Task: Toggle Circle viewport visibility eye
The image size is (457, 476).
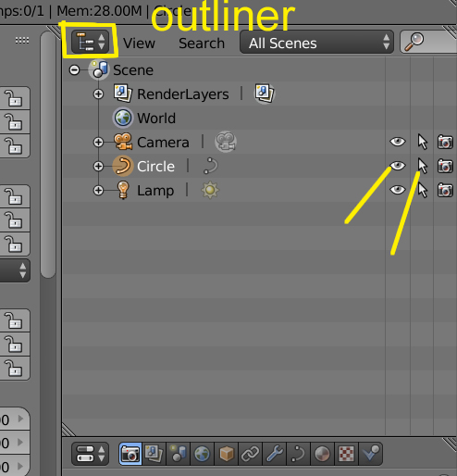Action: [x=398, y=166]
